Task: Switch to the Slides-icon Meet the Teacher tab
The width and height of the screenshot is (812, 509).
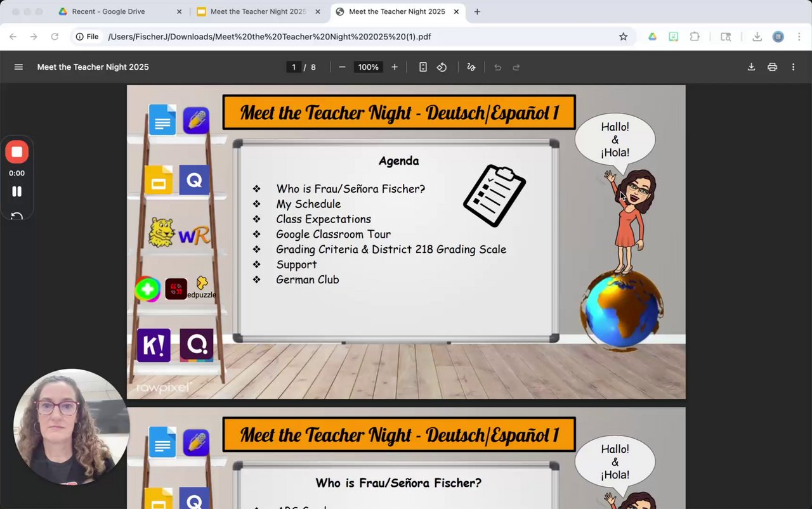Action: tap(258, 11)
